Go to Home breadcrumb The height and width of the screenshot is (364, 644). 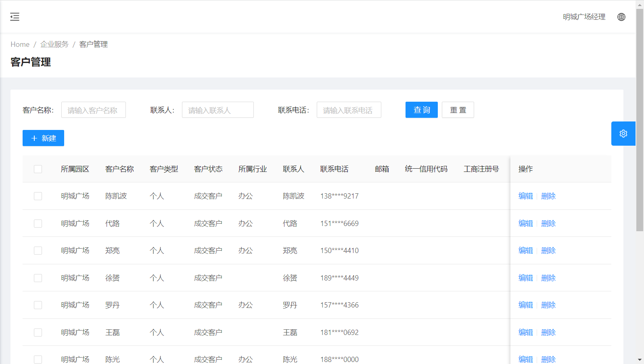[x=20, y=44]
